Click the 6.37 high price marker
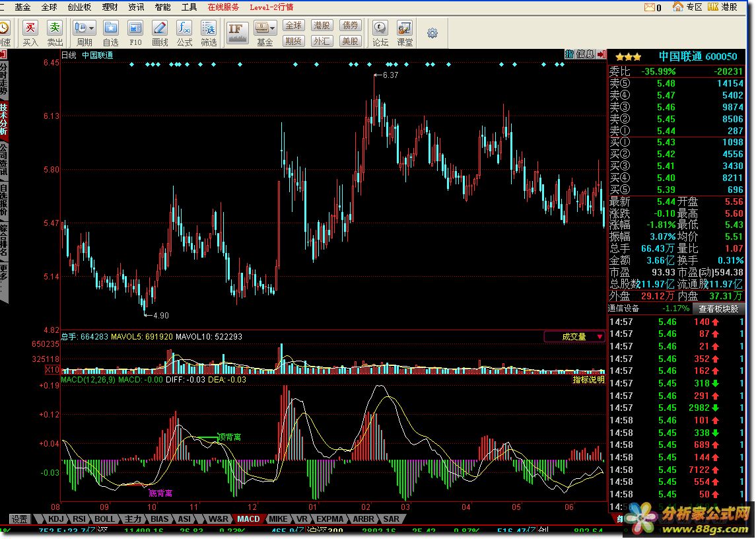Screen dimensions: 756x539 (x=390, y=75)
